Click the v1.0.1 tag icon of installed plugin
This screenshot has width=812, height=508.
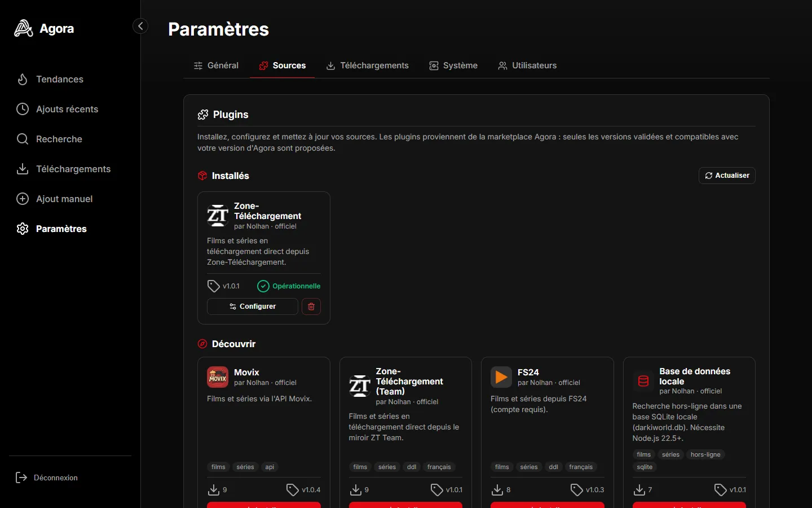tap(213, 286)
